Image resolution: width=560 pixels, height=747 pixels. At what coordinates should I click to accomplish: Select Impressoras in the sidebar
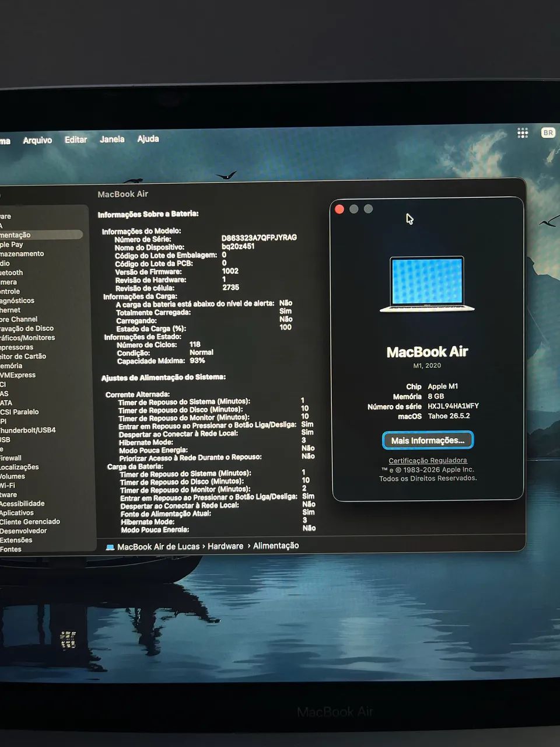tap(17, 347)
